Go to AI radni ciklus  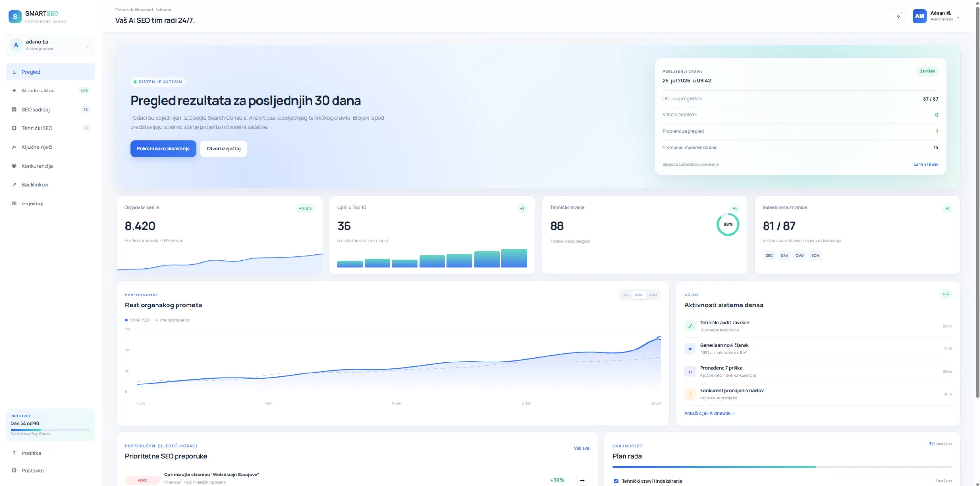(x=50, y=90)
